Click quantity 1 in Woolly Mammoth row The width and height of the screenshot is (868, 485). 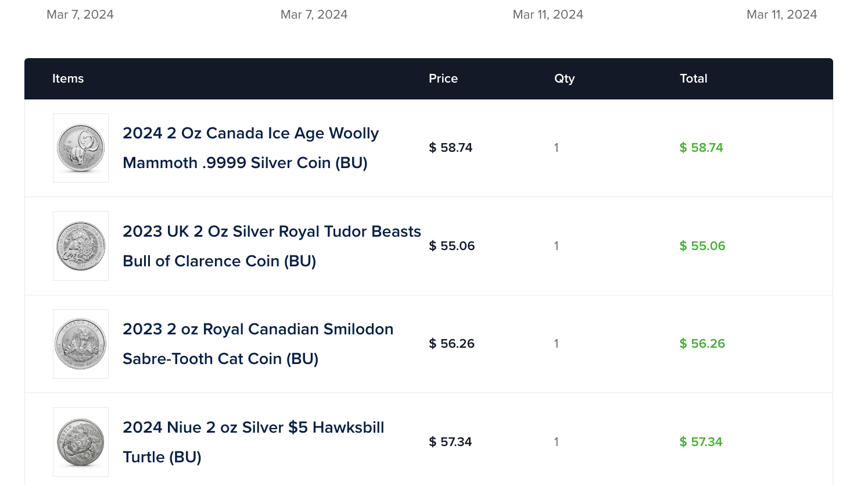coord(557,148)
